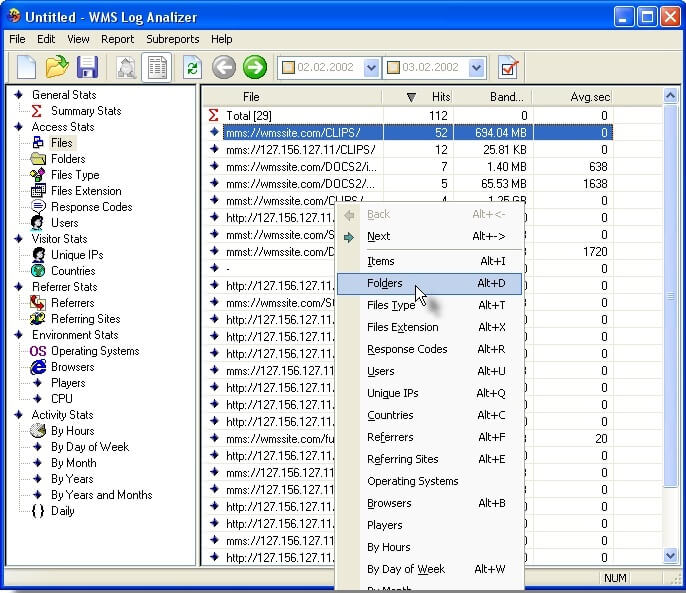Viewport: 686px width, 593px height.
Task: Choose Response Codes in the context menu
Action: coord(429,349)
